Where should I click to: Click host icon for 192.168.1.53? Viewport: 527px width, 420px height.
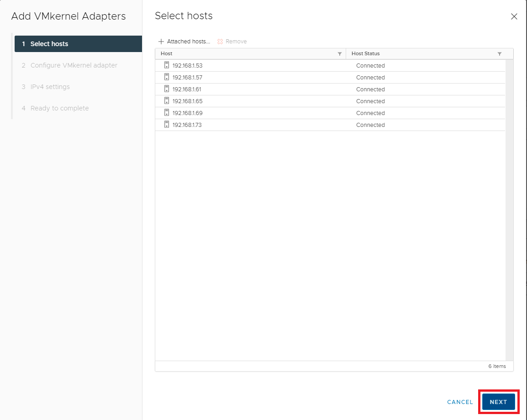point(167,65)
